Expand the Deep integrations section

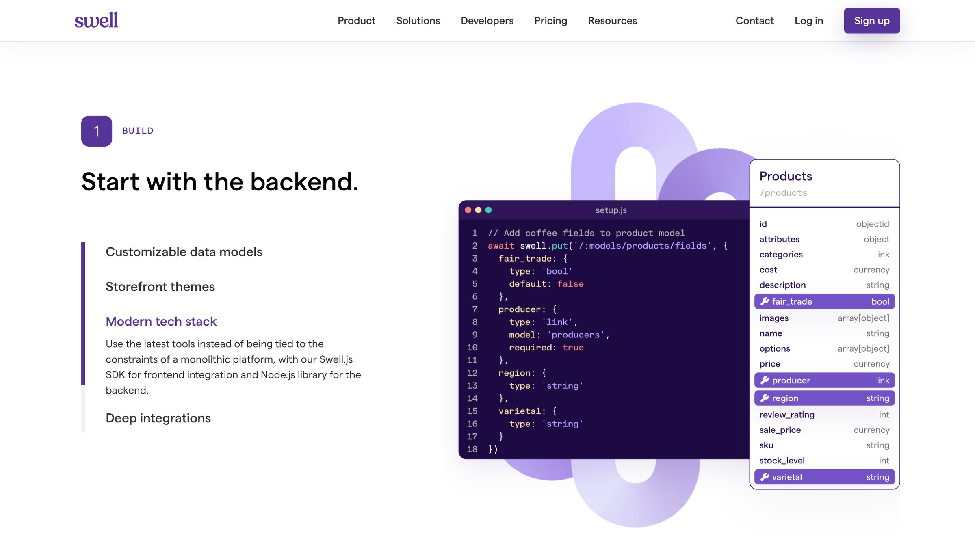(158, 418)
